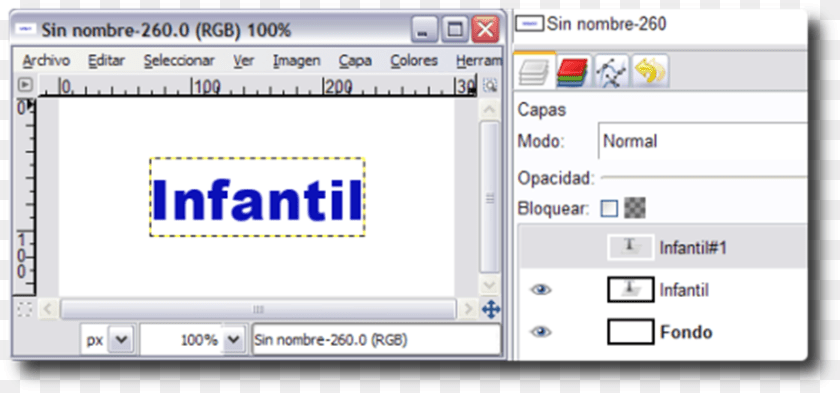The height and width of the screenshot is (393, 840).
Task: Switch to the Capas (layers) tab
Action: pos(535,71)
